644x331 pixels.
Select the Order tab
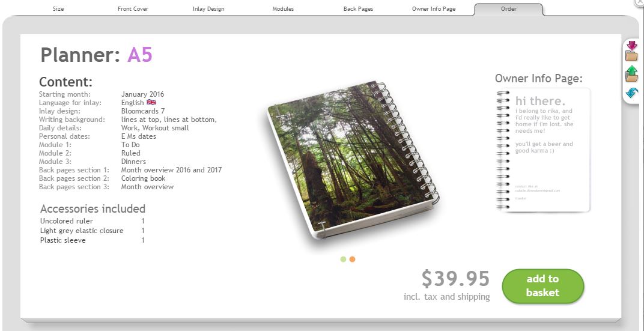pos(508,9)
